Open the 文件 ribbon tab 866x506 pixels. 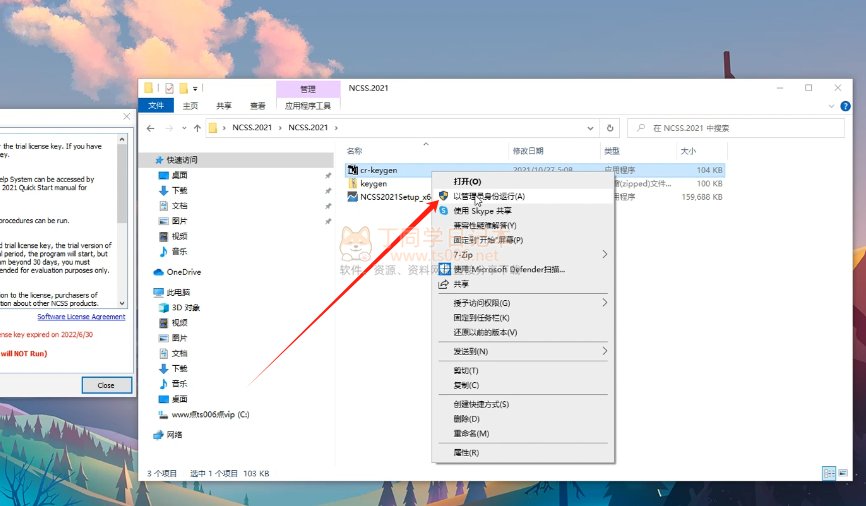tap(156, 106)
